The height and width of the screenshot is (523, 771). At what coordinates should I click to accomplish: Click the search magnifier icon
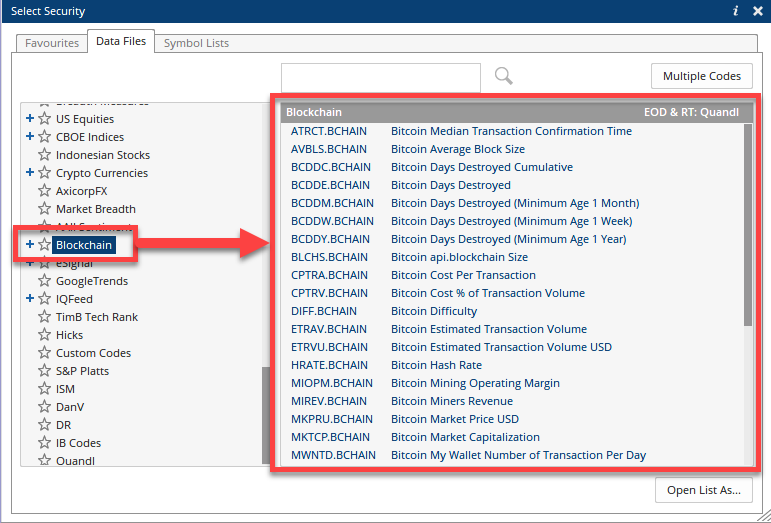[504, 76]
